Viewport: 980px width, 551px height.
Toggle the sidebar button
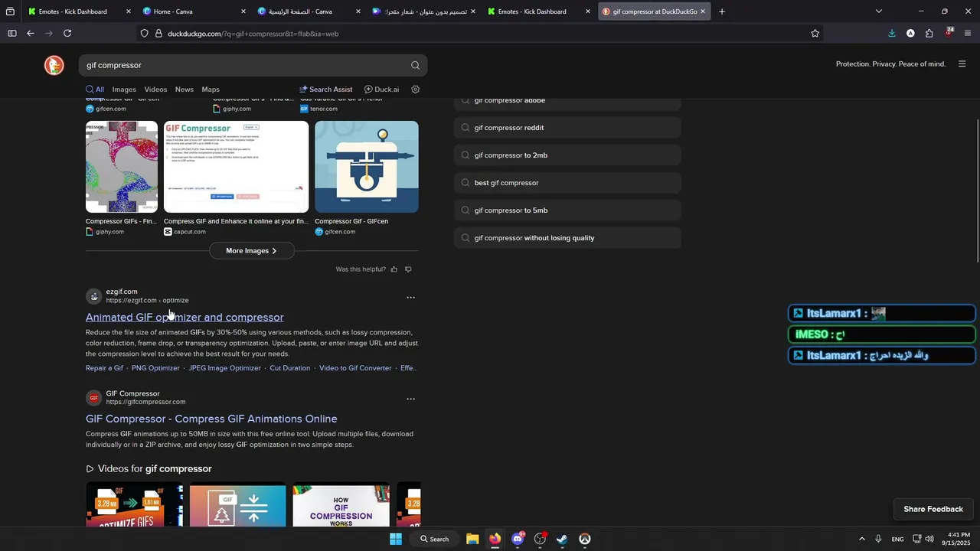(x=12, y=34)
